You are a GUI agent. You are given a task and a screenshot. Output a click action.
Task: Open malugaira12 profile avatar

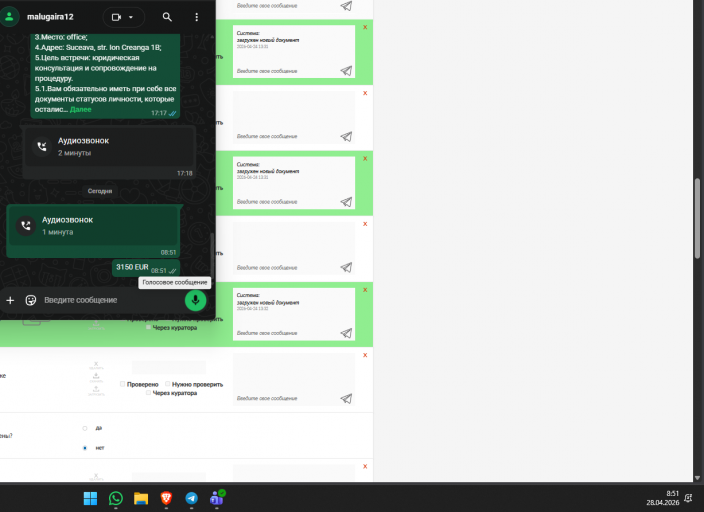[x=9, y=17]
